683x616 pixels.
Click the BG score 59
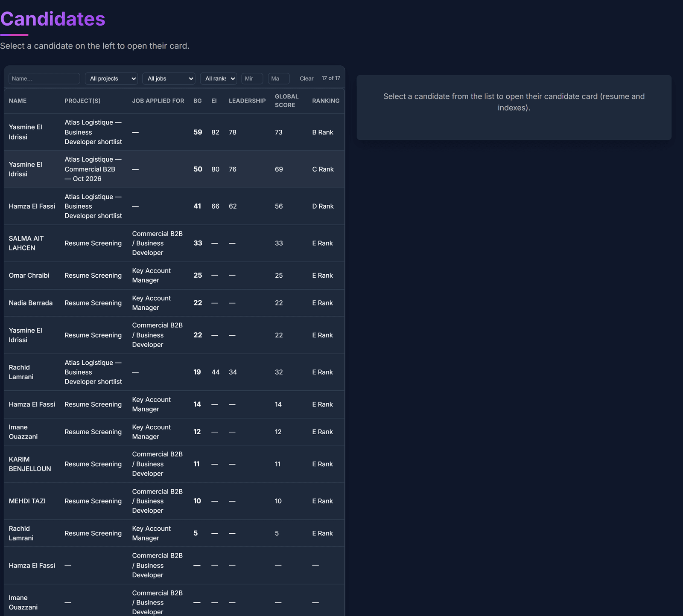point(198,132)
